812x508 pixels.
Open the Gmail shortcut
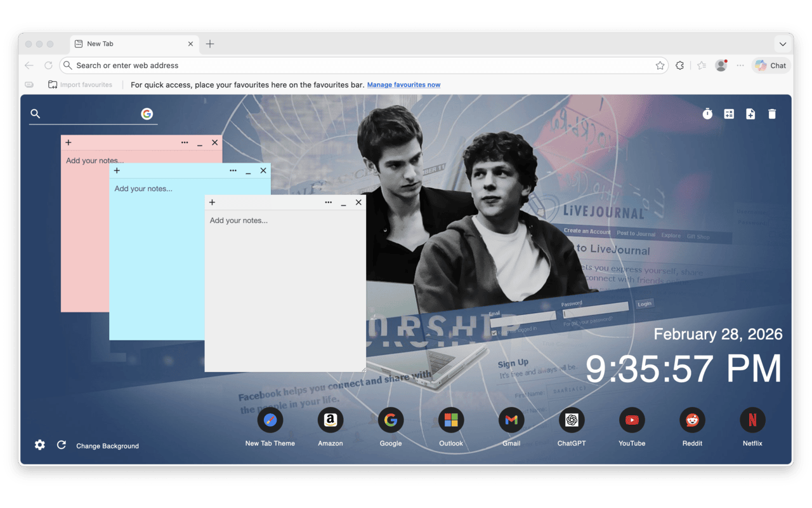(511, 420)
